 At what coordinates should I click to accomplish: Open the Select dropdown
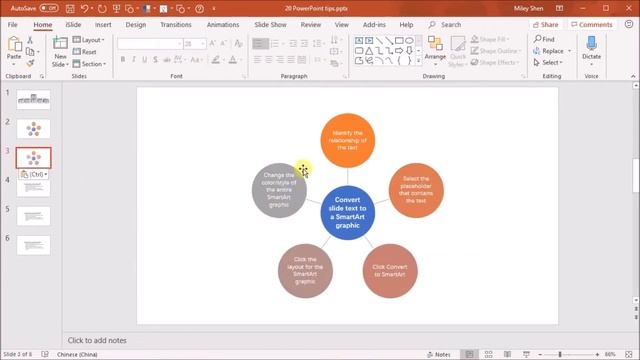pyautogui.click(x=549, y=62)
